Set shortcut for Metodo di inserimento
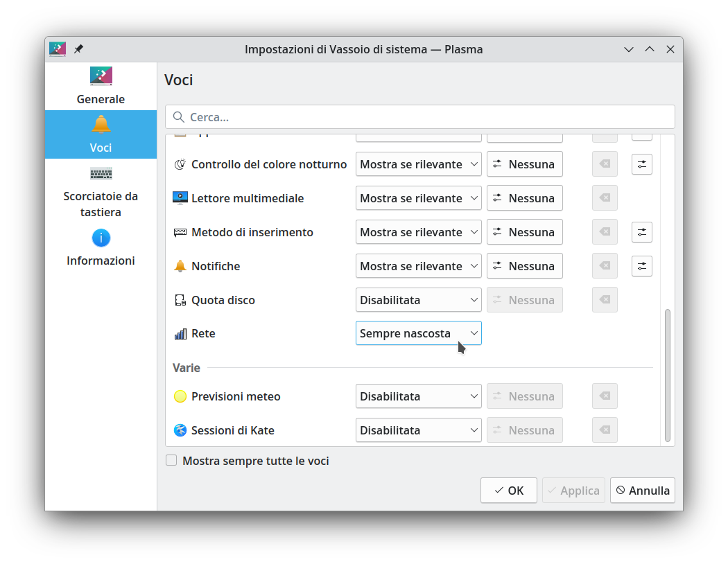 [525, 232]
